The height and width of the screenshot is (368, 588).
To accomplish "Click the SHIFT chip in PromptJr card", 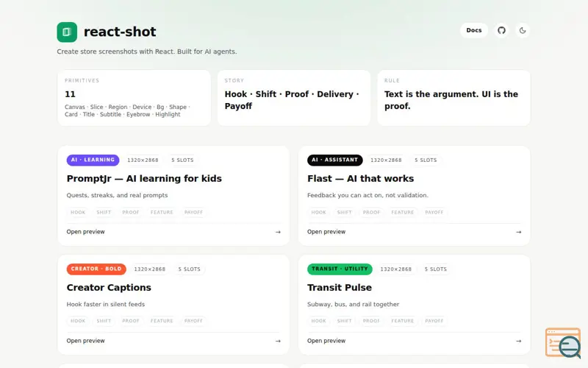I will (x=104, y=212).
